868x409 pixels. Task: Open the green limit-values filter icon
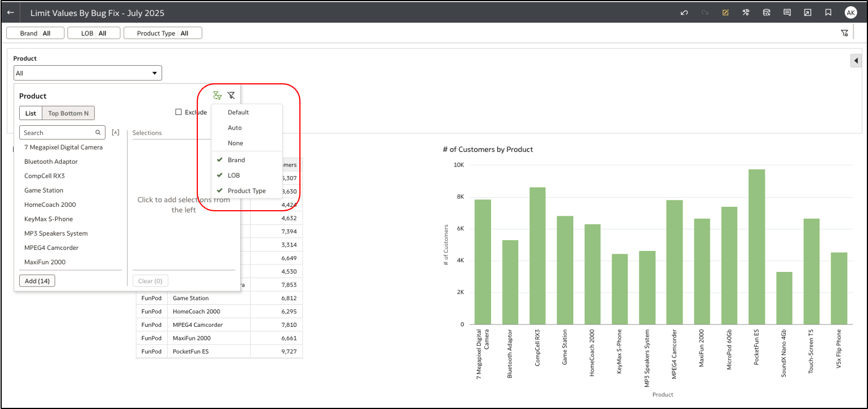216,95
